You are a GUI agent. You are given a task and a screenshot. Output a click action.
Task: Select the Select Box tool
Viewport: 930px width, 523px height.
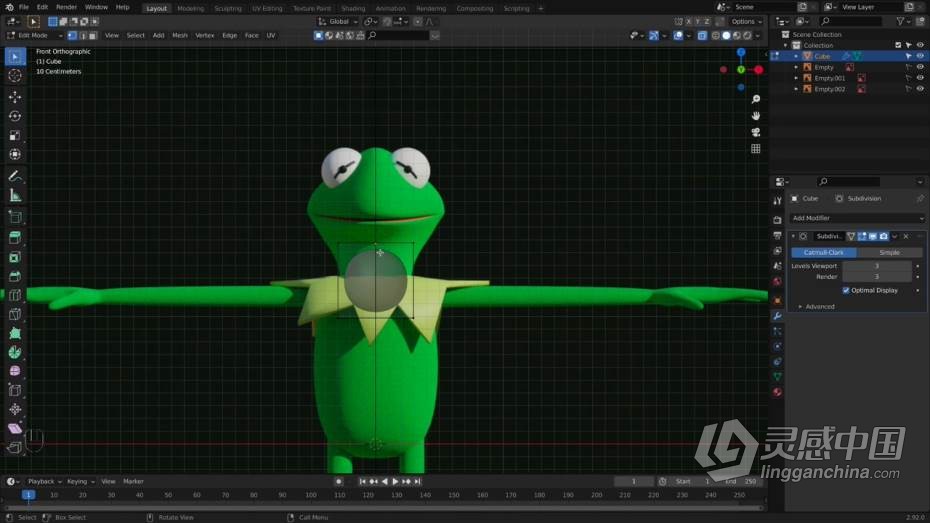(15, 57)
